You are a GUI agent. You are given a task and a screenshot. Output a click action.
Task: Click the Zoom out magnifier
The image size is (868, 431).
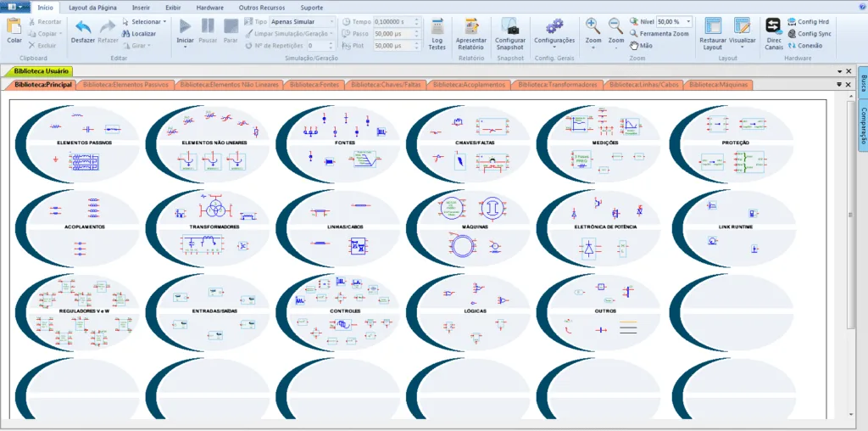615,26
